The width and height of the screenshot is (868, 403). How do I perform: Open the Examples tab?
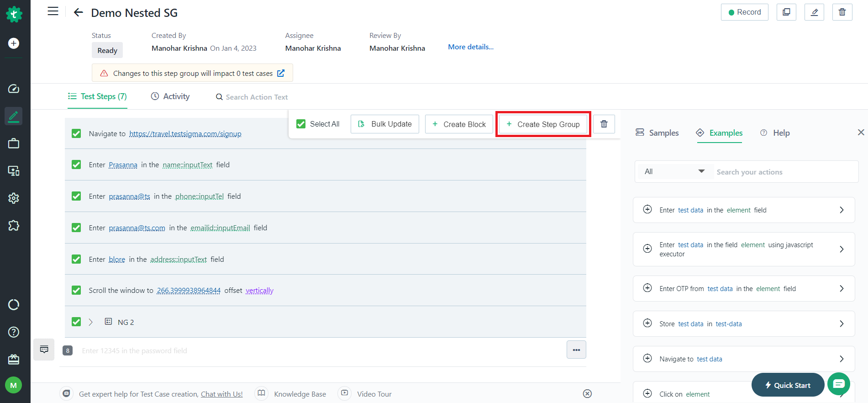click(x=719, y=133)
